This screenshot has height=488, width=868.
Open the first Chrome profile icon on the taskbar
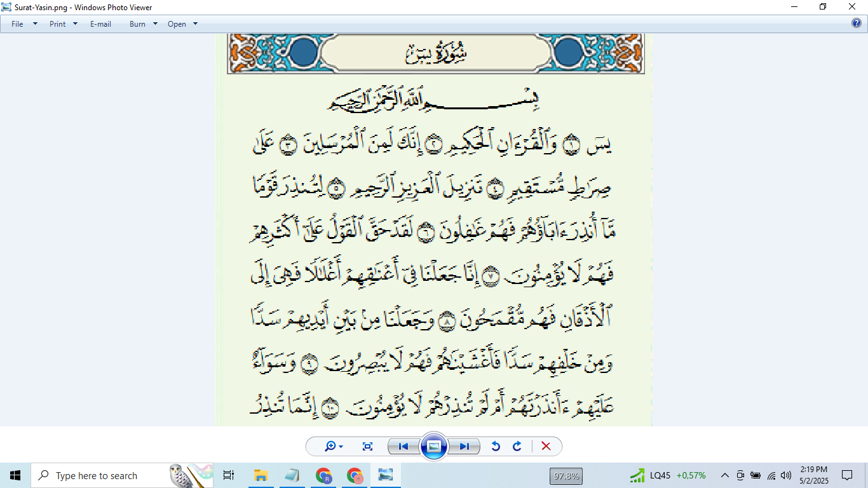coord(323,475)
